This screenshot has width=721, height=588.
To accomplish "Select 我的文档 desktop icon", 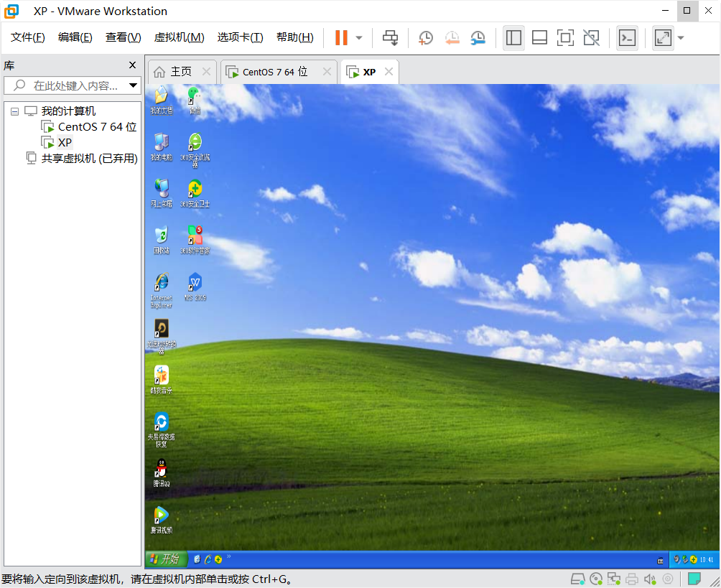I will pos(162,100).
